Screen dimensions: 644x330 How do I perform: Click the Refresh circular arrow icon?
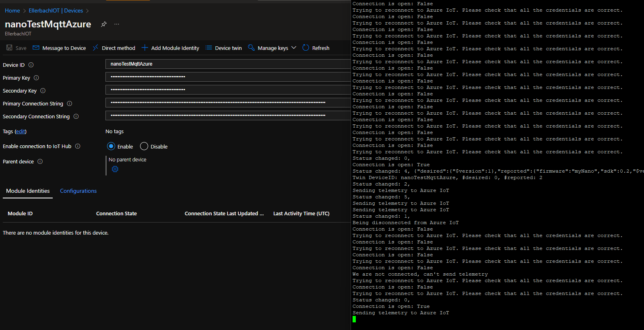tap(305, 47)
